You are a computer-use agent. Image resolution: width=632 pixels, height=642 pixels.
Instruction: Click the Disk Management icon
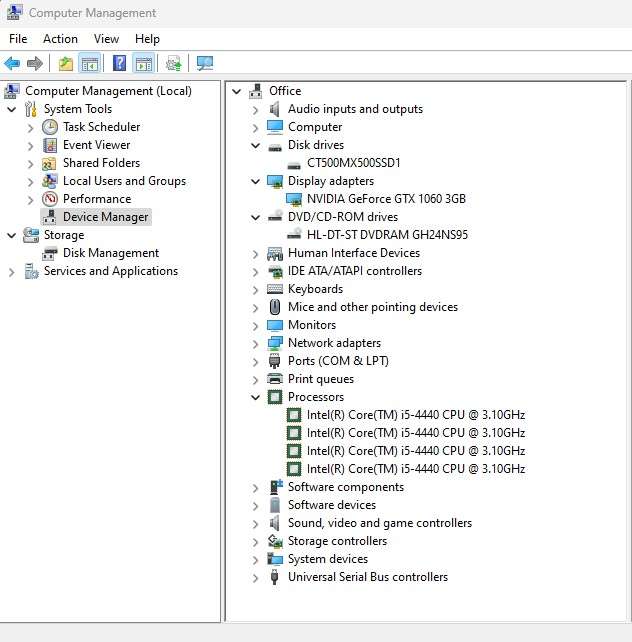pyautogui.click(x=50, y=253)
